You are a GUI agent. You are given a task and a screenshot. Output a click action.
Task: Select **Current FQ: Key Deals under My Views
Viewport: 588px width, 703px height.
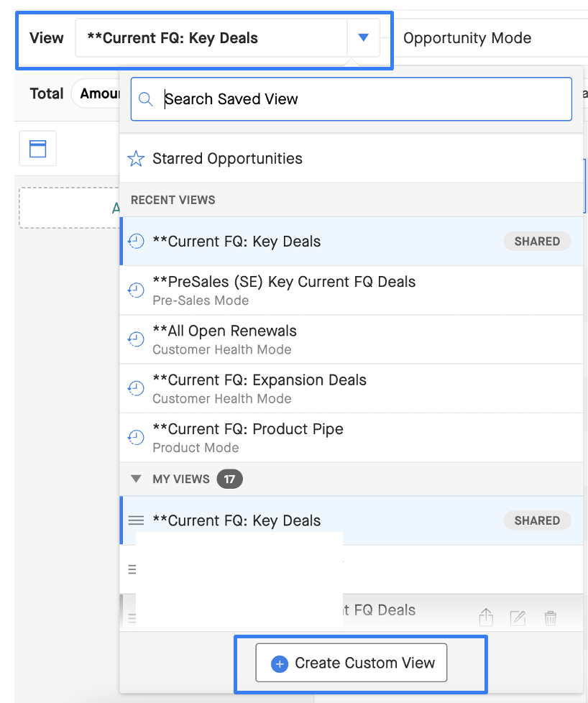[352, 520]
